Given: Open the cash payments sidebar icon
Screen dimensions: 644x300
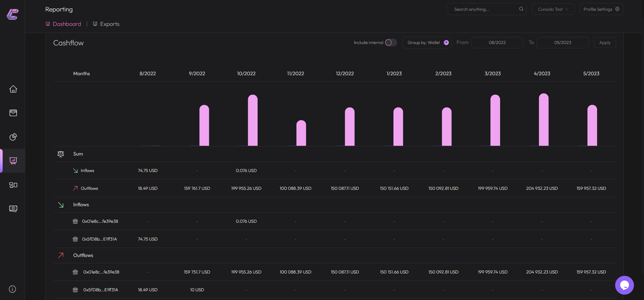Looking at the screenshot, I should 13,209.
